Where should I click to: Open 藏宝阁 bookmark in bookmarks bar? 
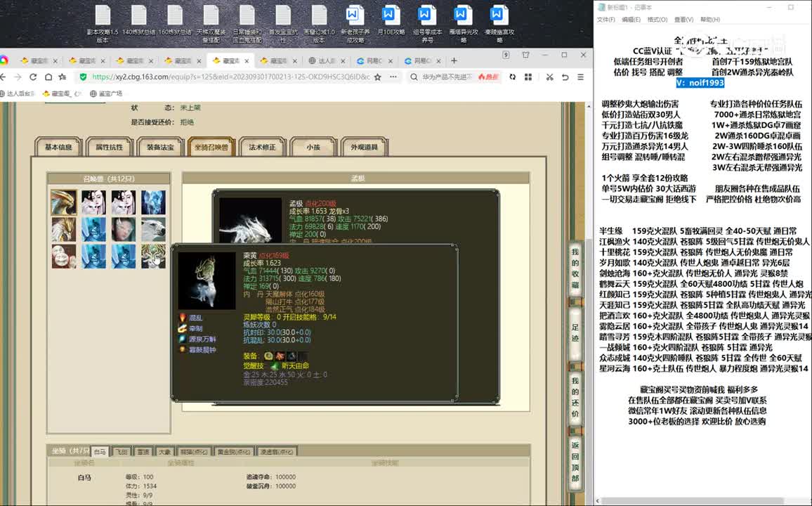62,93
